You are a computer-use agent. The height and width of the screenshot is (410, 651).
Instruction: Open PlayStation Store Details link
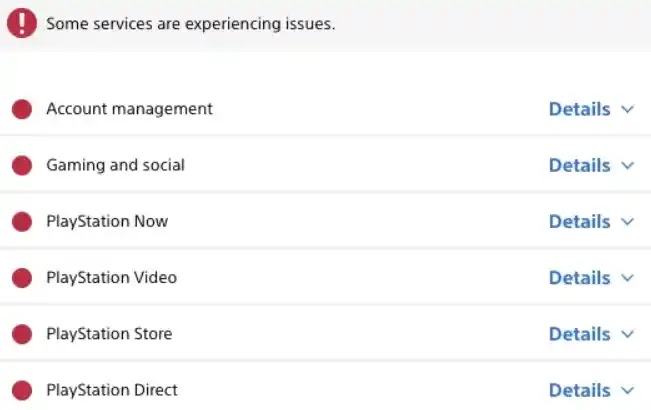(579, 334)
